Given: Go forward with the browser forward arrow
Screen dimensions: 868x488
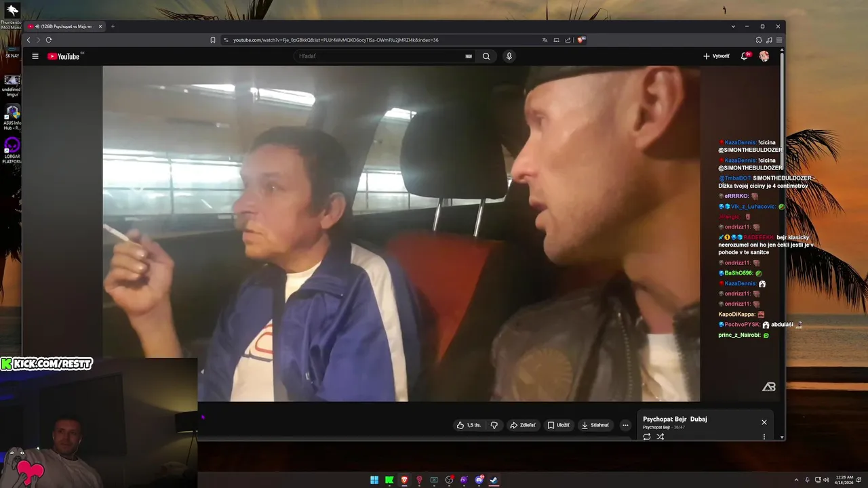Looking at the screenshot, I should (x=38, y=40).
